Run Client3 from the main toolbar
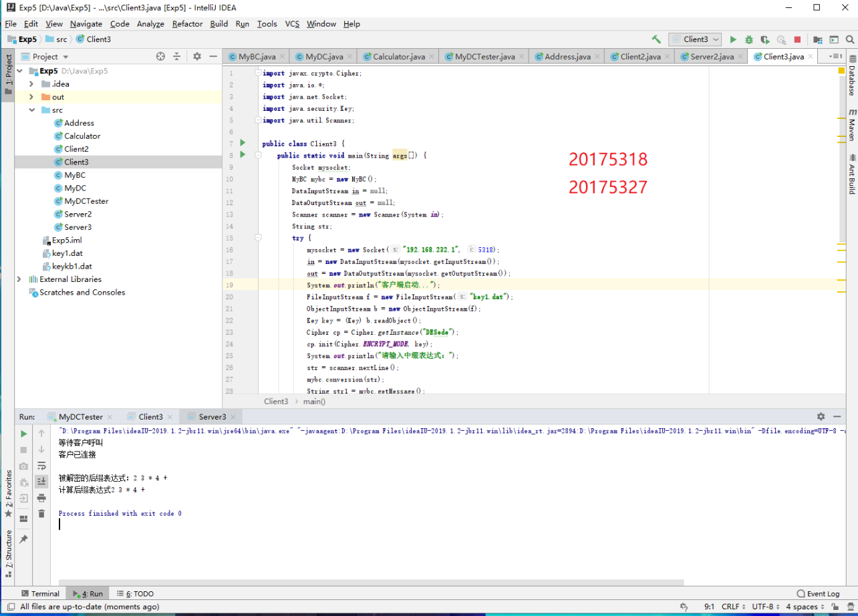858x616 pixels. [733, 39]
